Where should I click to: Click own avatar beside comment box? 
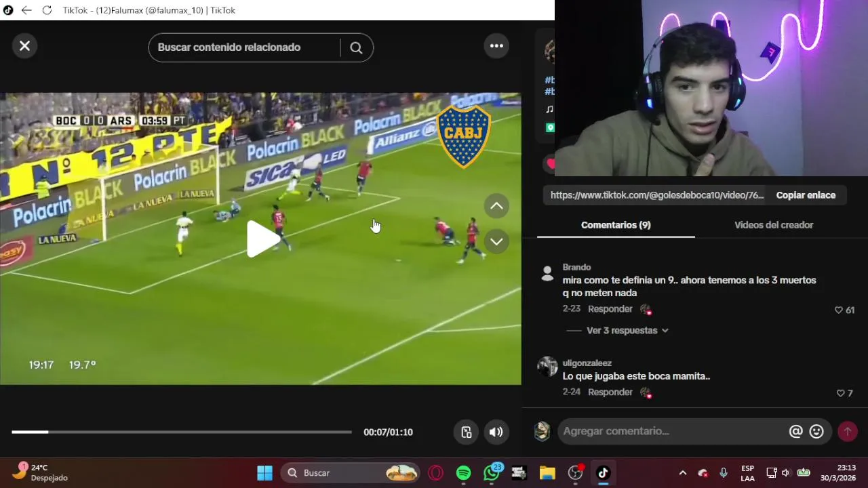click(x=542, y=431)
